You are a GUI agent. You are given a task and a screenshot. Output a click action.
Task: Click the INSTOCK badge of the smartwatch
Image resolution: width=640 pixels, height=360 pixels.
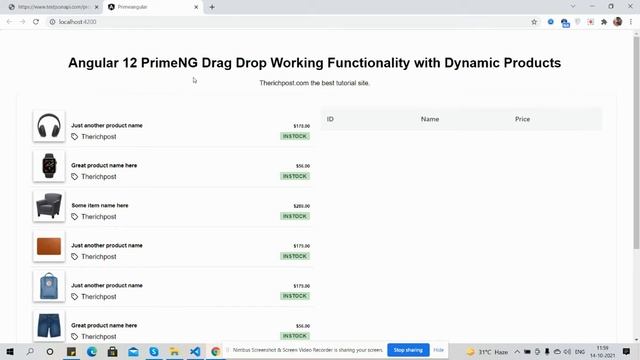click(295, 176)
